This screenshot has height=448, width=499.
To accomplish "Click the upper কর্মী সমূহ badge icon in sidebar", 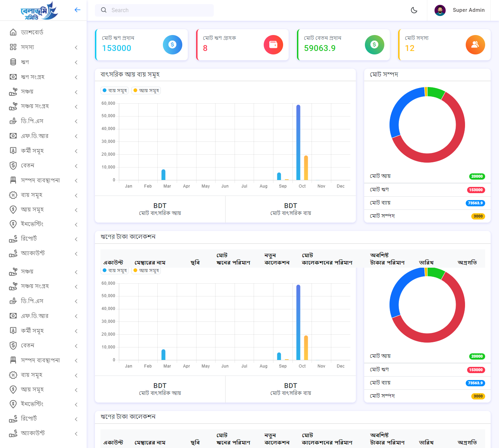I will click(13, 150).
